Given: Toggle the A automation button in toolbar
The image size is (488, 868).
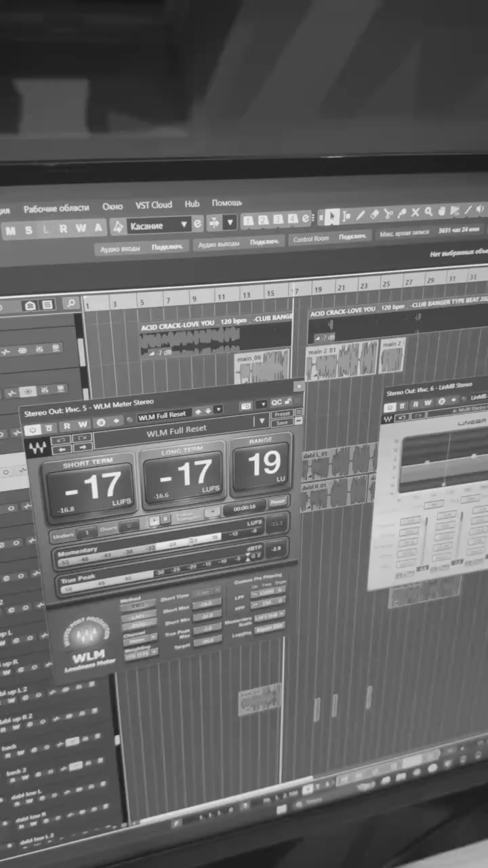Looking at the screenshot, I should click(98, 227).
